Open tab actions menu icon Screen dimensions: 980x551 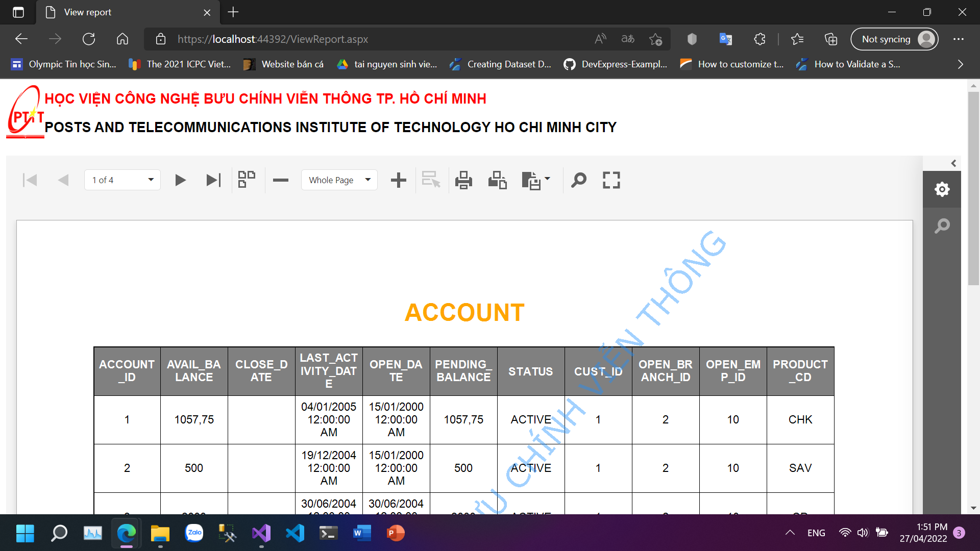[x=18, y=12]
